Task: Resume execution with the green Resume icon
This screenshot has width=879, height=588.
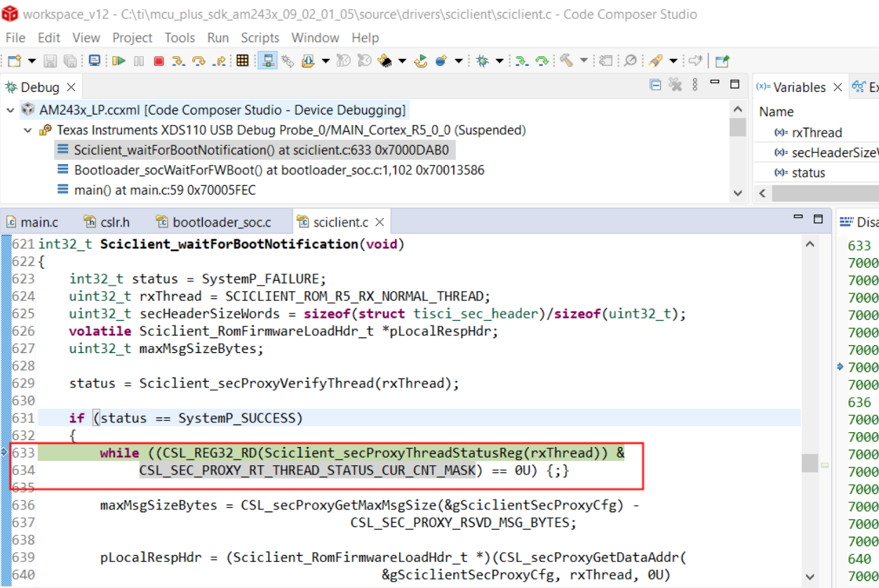Action: (x=119, y=61)
